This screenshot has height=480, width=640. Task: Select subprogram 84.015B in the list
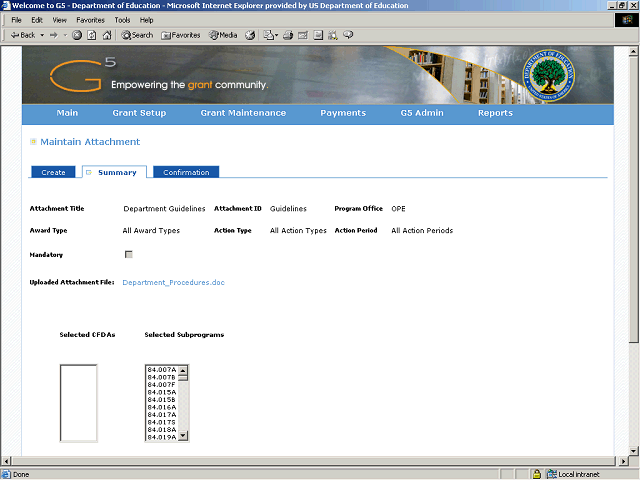tap(162, 400)
